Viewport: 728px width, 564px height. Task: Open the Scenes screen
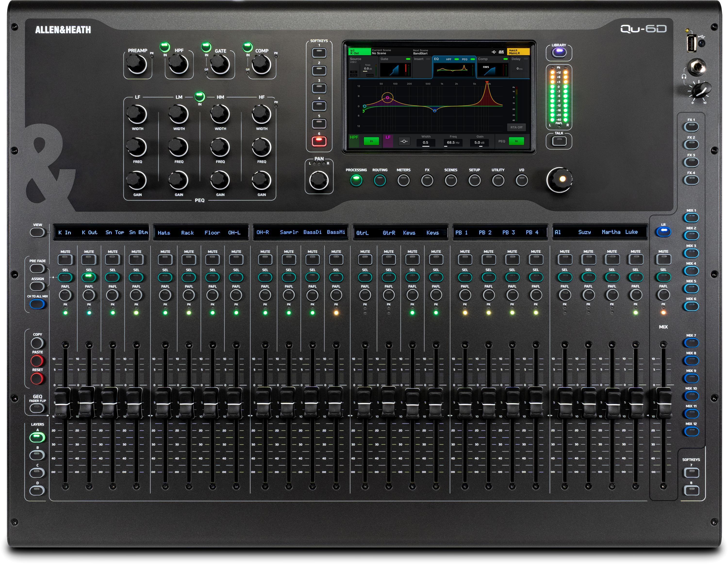451,180
